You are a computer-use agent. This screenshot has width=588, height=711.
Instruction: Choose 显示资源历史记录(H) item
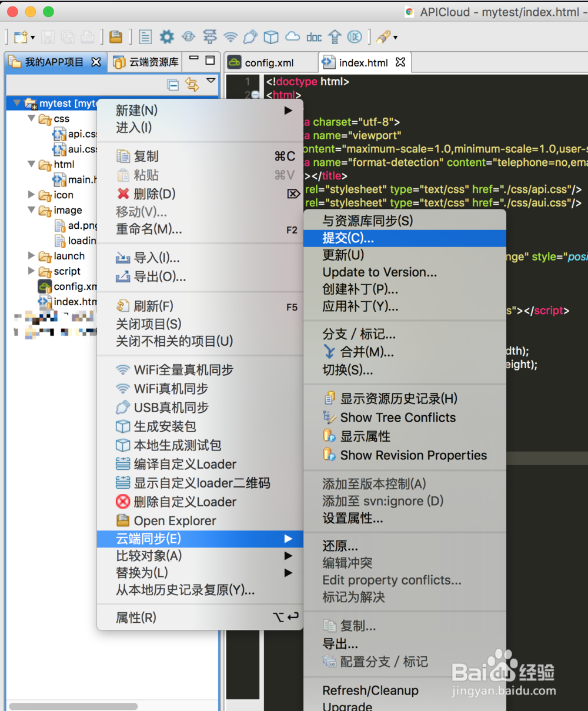[x=405, y=399]
